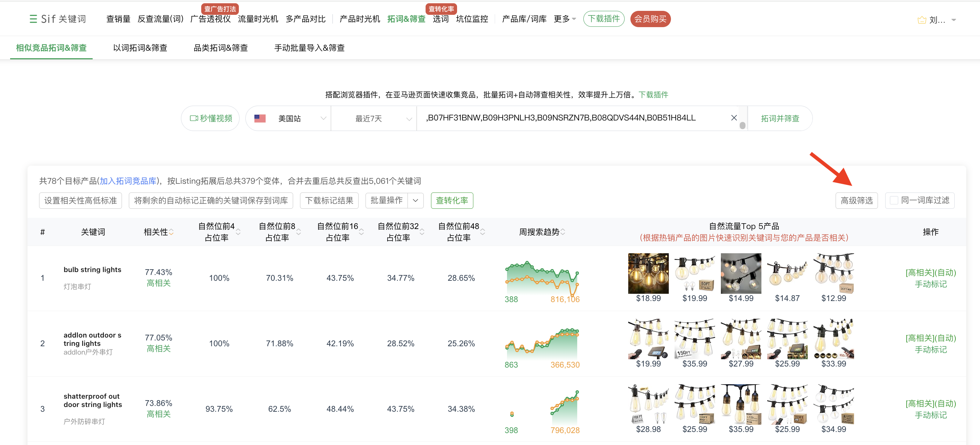The width and height of the screenshot is (980, 445).
Task: Click the 加入拓词竞品库 link
Action: [128, 181]
